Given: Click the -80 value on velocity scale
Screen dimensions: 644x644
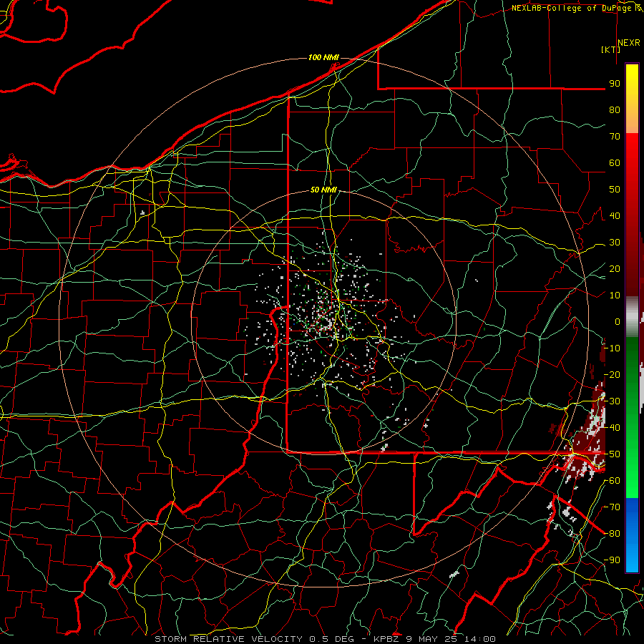Looking at the screenshot, I should [x=612, y=534].
